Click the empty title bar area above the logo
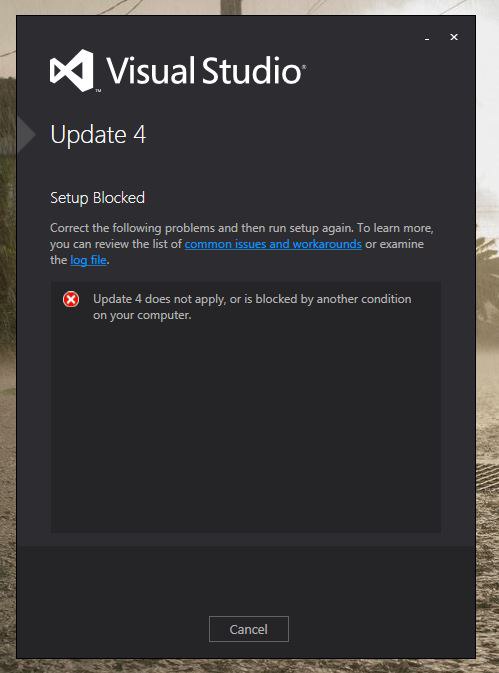499x673 pixels. click(x=215, y=32)
